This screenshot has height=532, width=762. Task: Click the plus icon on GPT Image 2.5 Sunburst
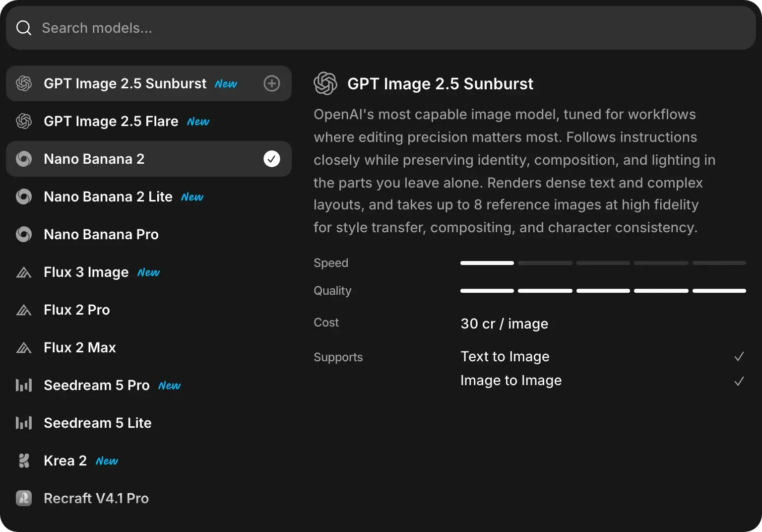point(272,83)
